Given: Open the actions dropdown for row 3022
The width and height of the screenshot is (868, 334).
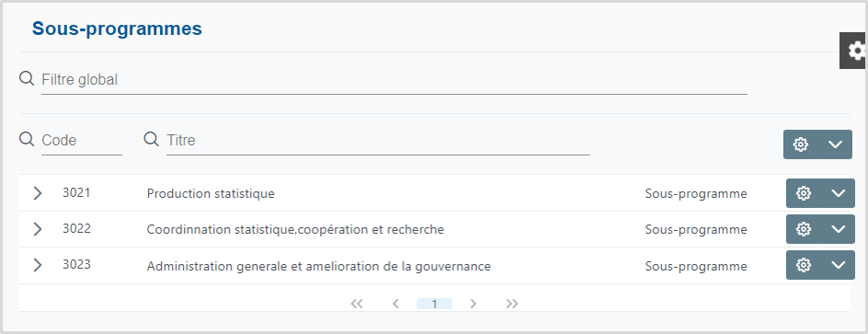Looking at the screenshot, I should (x=838, y=229).
